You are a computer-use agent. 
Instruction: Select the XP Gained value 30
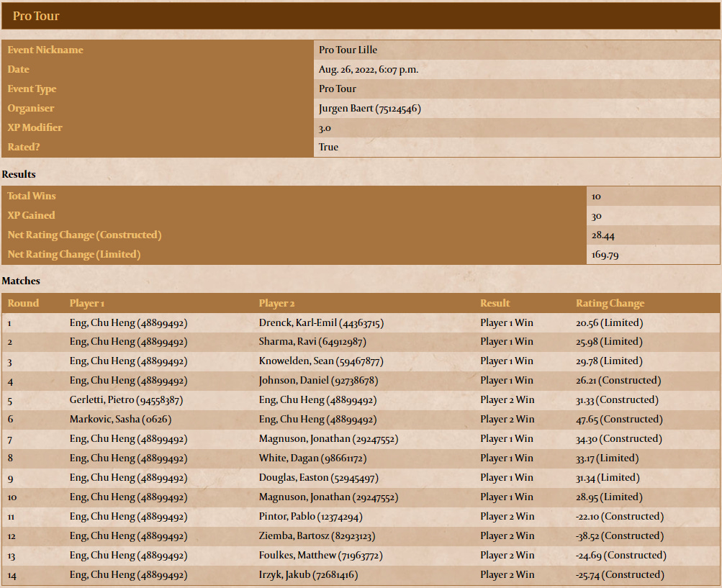coord(597,216)
